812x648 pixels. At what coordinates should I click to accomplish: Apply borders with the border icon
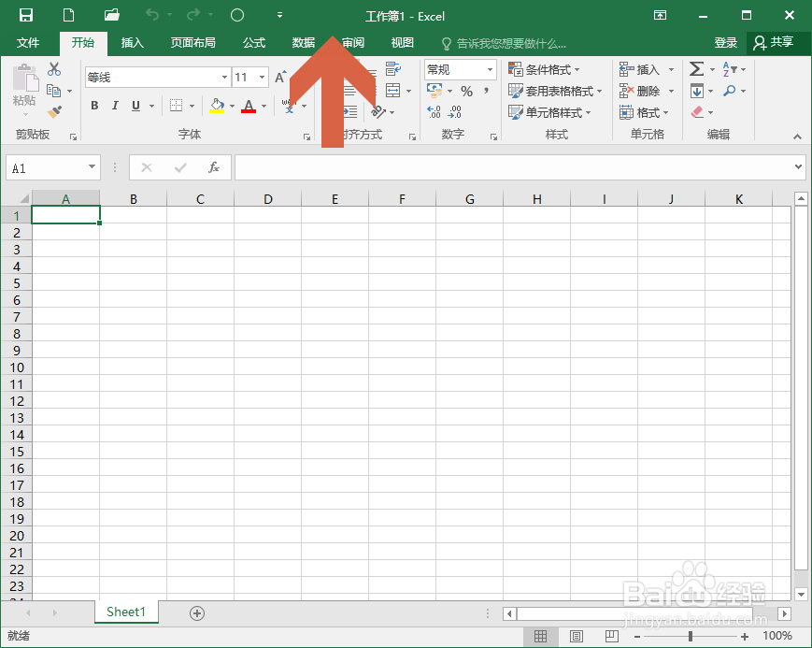[176, 106]
